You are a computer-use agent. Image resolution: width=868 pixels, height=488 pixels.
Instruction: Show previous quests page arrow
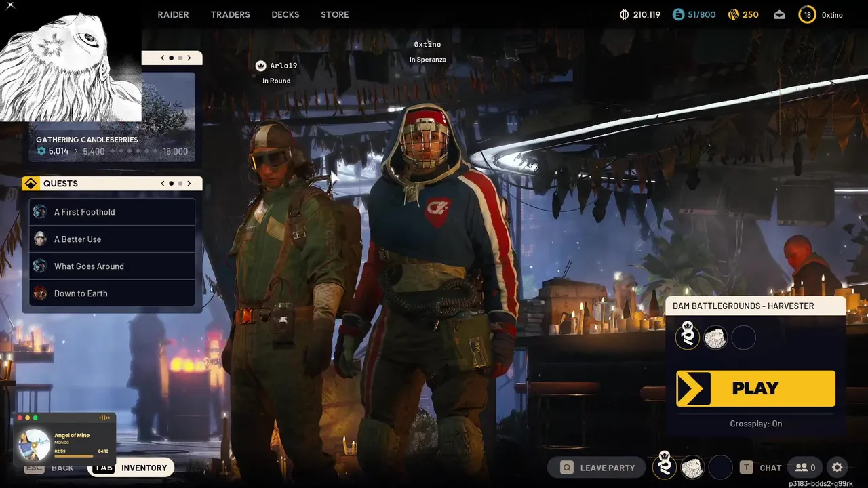[x=163, y=184]
